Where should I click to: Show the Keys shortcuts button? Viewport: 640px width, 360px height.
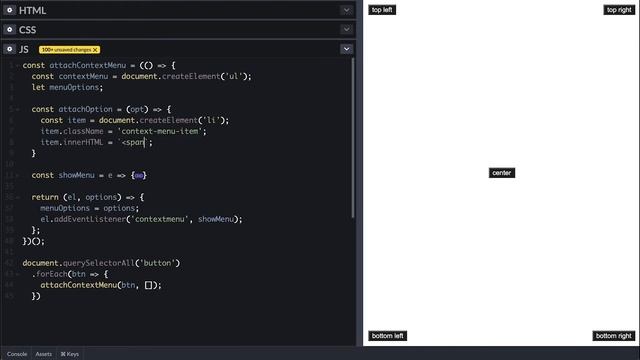pos(70,354)
